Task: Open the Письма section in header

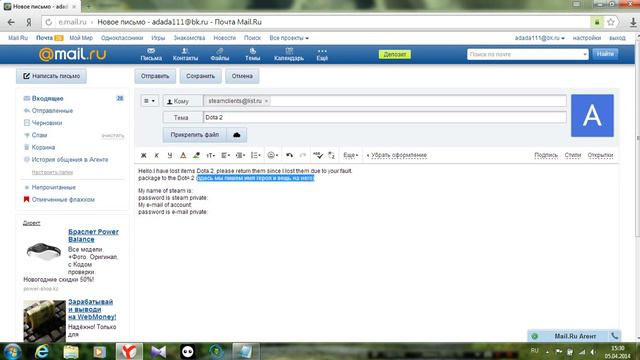Action: 151,54
